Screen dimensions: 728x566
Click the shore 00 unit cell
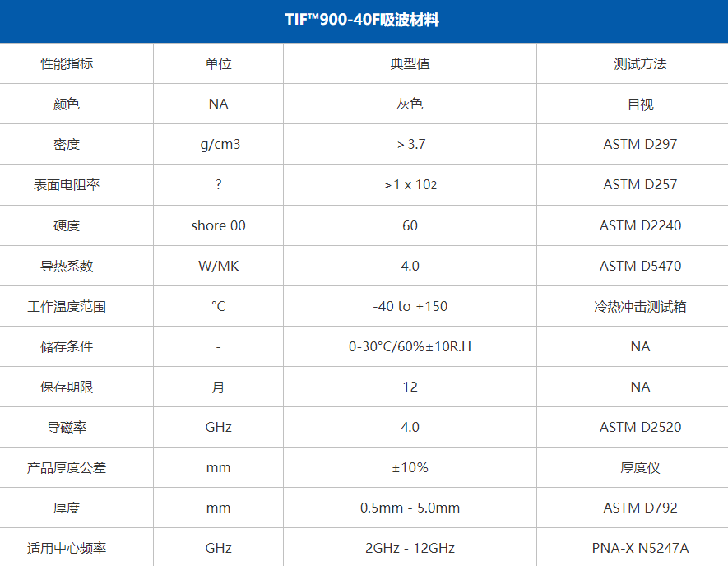coord(218,225)
